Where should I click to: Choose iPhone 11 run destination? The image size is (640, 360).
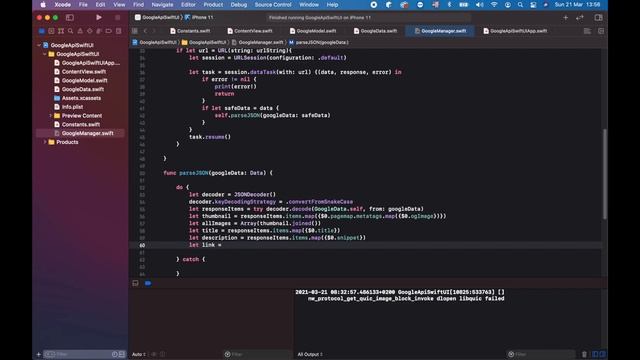coord(199,18)
